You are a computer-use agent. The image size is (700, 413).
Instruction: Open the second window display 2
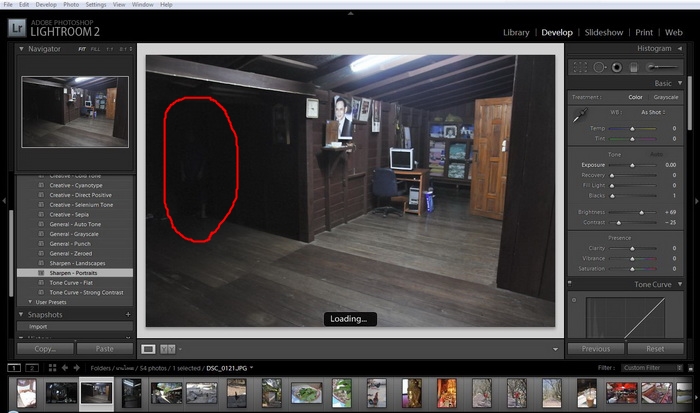pyautogui.click(x=32, y=367)
